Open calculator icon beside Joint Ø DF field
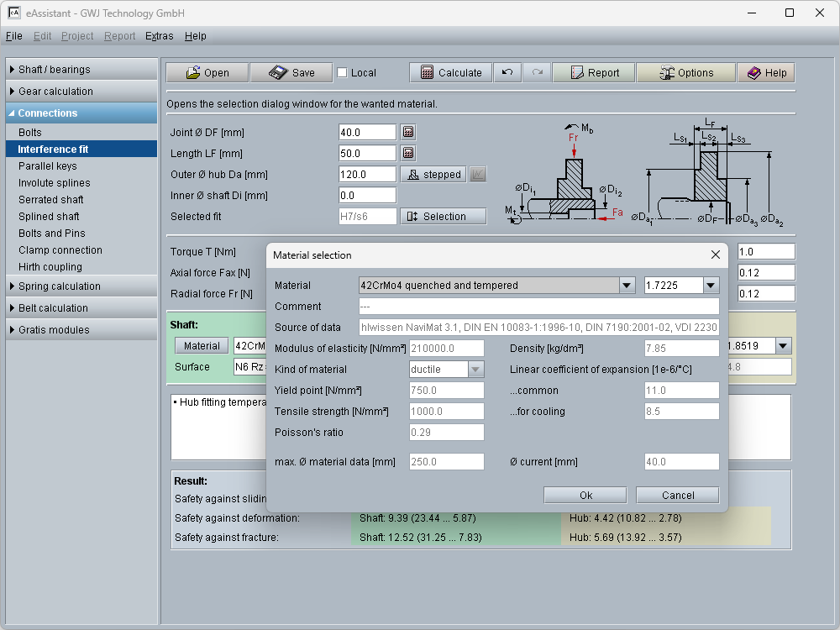Viewport: 840px width, 630px height. pyautogui.click(x=408, y=133)
